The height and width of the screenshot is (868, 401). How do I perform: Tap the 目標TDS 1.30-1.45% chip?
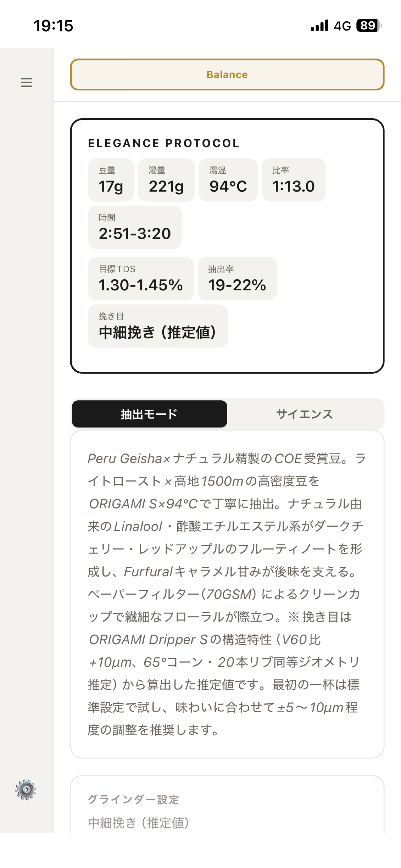(141, 279)
